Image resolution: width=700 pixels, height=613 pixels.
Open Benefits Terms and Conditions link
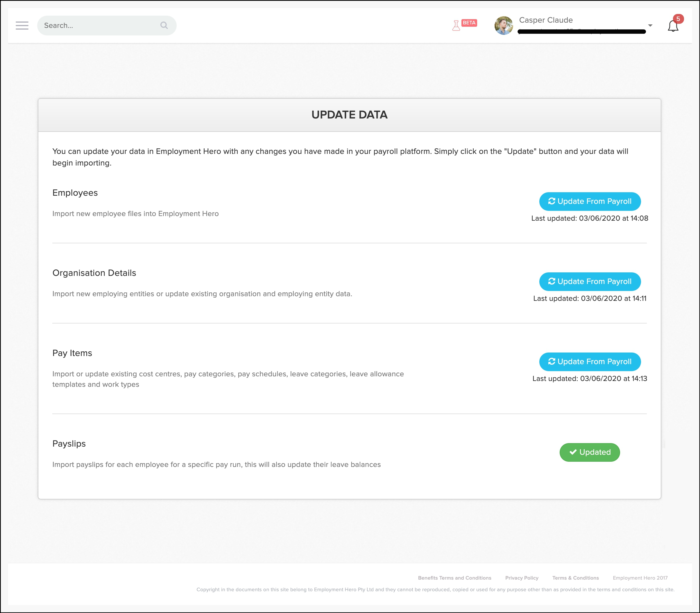tap(454, 578)
